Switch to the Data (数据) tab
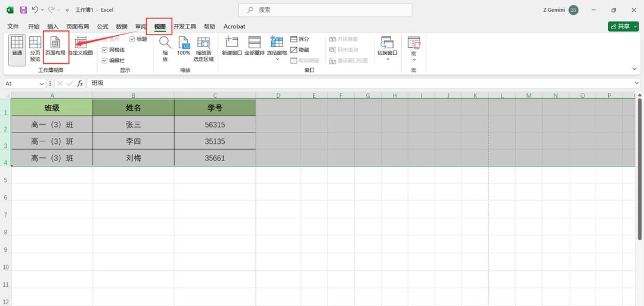Screen dimensions: 644x306 (122, 26)
